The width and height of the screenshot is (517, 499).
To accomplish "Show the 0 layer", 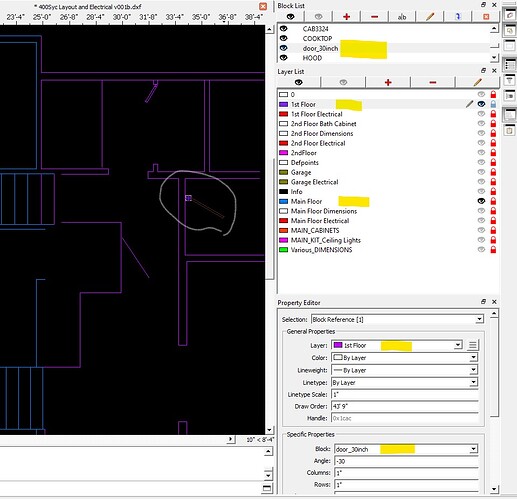I will tap(481, 94).
